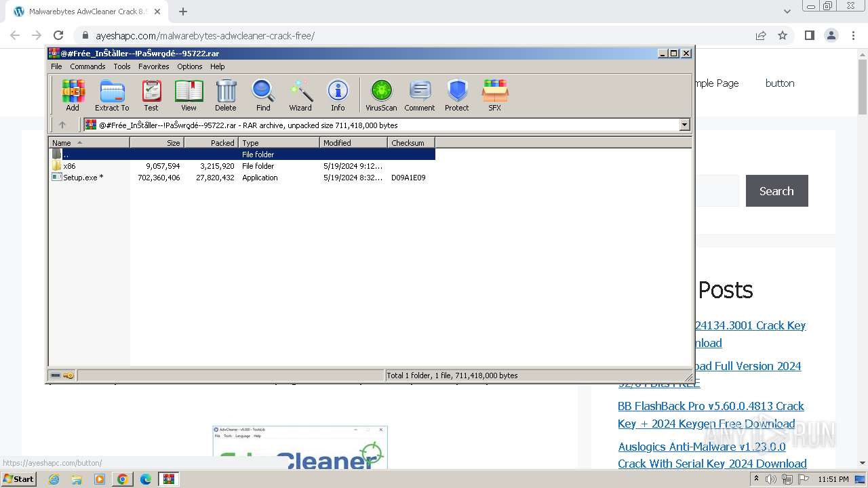
Task: Sort by the Packed column header
Action: (211, 142)
